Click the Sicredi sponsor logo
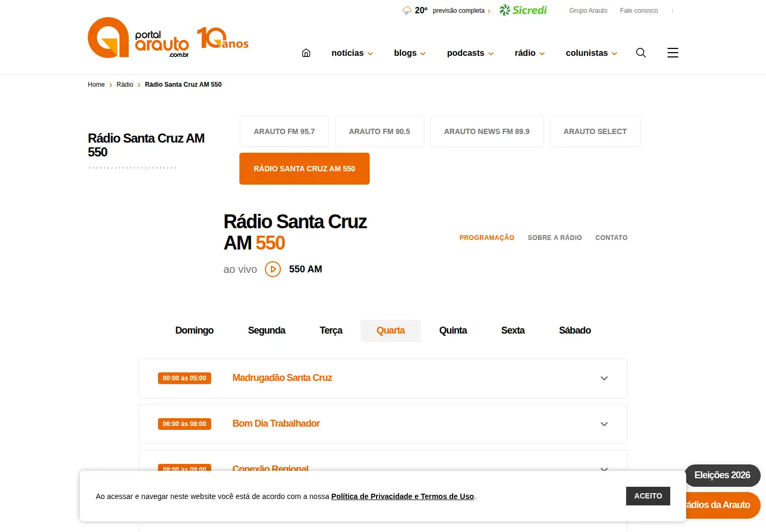The height and width of the screenshot is (532, 766). 523,10
